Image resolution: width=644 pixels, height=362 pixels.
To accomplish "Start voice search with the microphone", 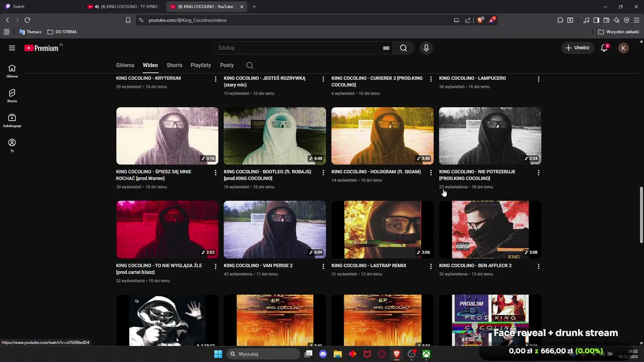I will click(426, 48).
